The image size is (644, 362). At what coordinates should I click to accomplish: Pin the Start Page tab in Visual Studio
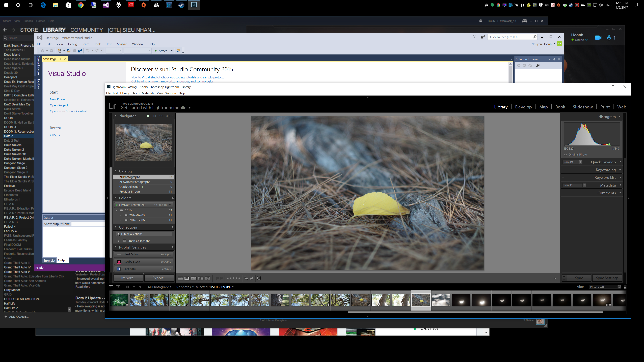point(61,59)
